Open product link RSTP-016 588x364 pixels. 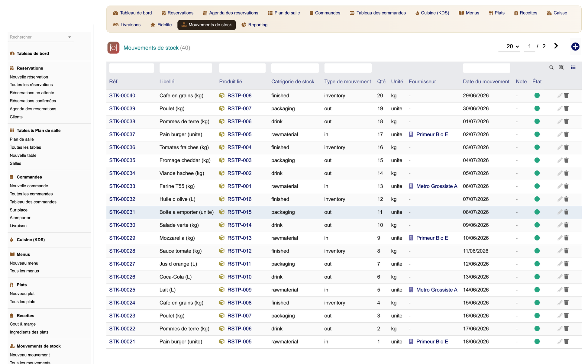239,199
